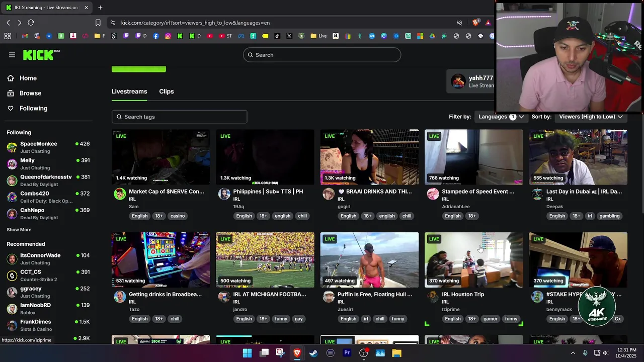Open the IRL Houston Trip stream thumbnail
Image resolution: width=644 pixels, height=362 pixels.
pyautogui.click(x=474, y=260)
